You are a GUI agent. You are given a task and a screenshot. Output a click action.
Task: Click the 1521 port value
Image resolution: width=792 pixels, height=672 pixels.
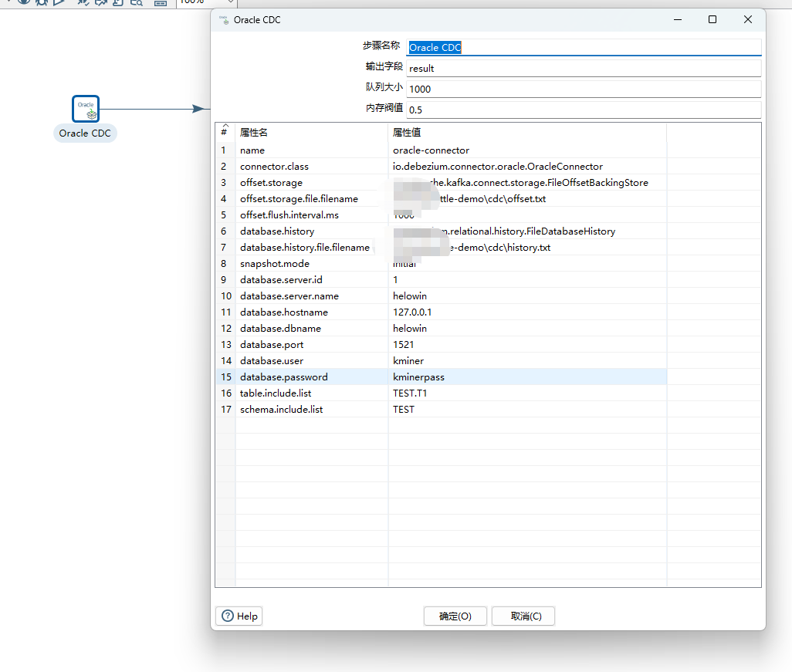[527, 344]
